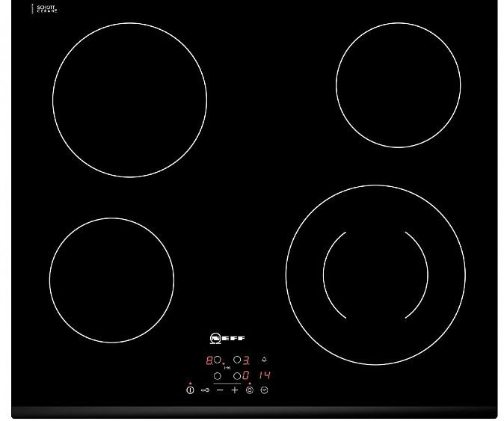Select the rear-right zone selector circle

[236, 360]
